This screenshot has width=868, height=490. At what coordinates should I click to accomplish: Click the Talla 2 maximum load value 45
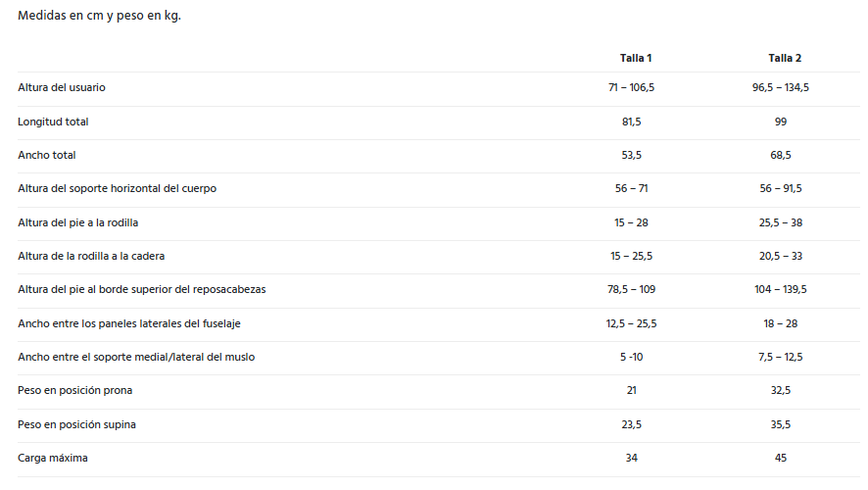pyautogui.click(x=780, y=458)
